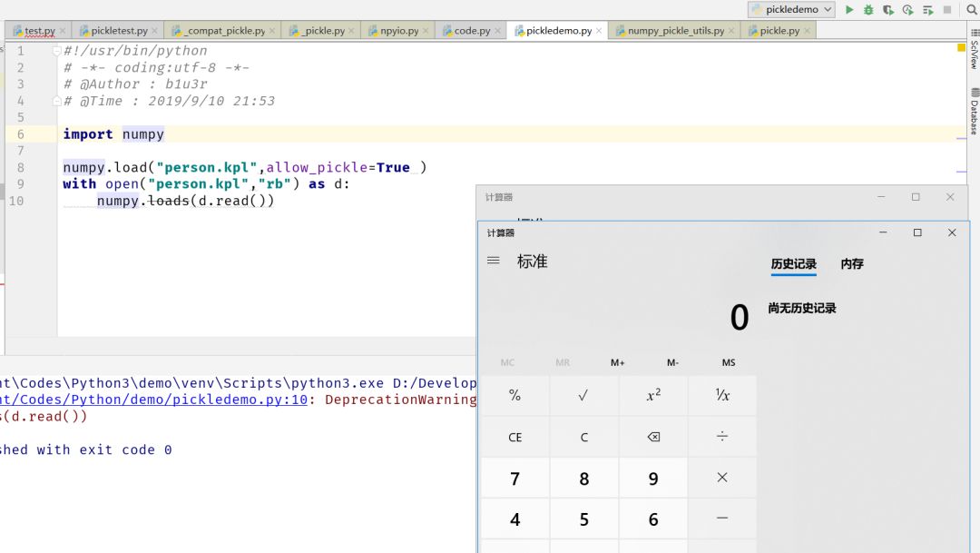Click the fold marker at line 4
The image size is (980, 553).
(x=57, y=100)
